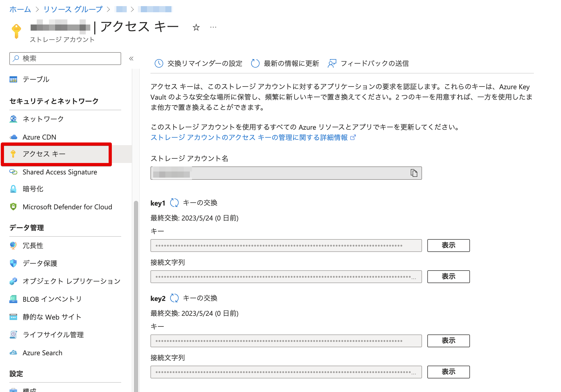
Task: Collapse the sidebar with the « chevron
Action: (131, 59)
